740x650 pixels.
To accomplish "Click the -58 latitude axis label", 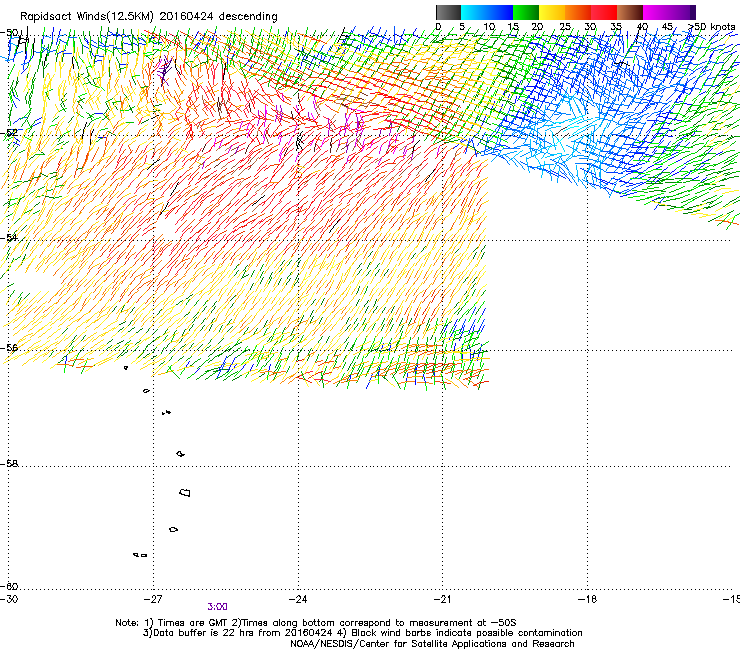I will coord(9,464).
